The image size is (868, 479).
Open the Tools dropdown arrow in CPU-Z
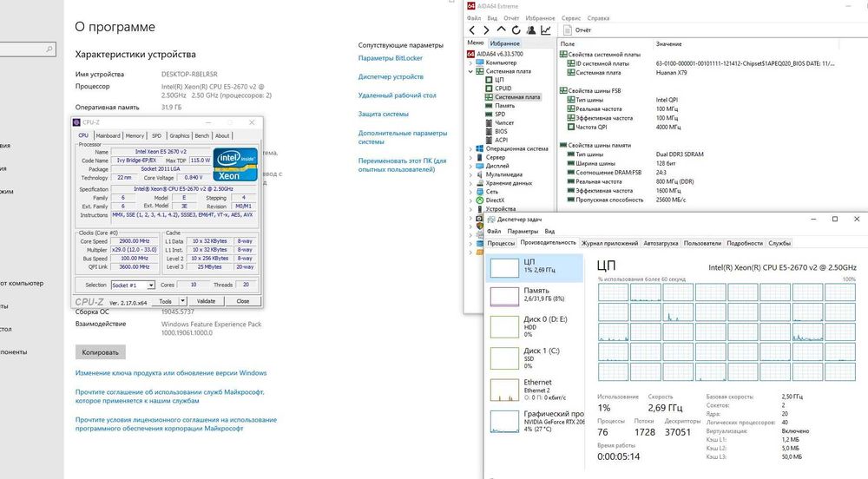pyautogui.click(x=182, y=301)
